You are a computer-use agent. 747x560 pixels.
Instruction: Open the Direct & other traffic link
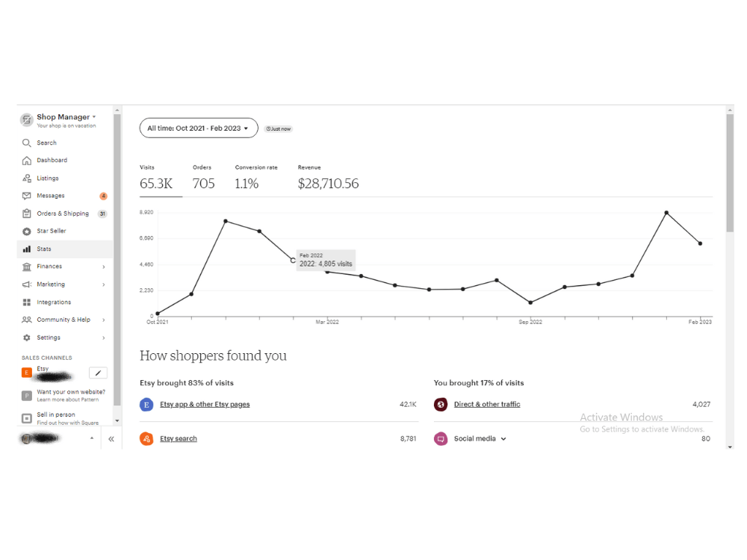click(x=487, y=404)
